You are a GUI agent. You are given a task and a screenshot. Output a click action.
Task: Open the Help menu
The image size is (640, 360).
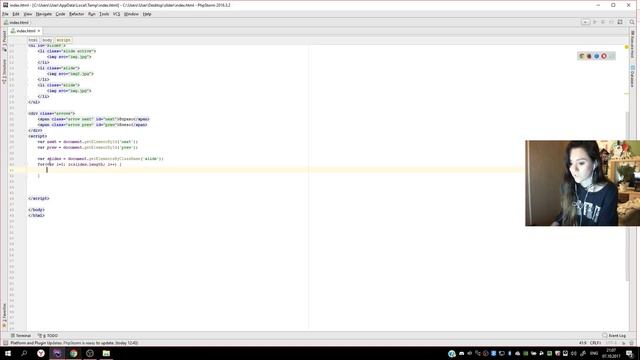pyautogui.click(x=147, y=14)
